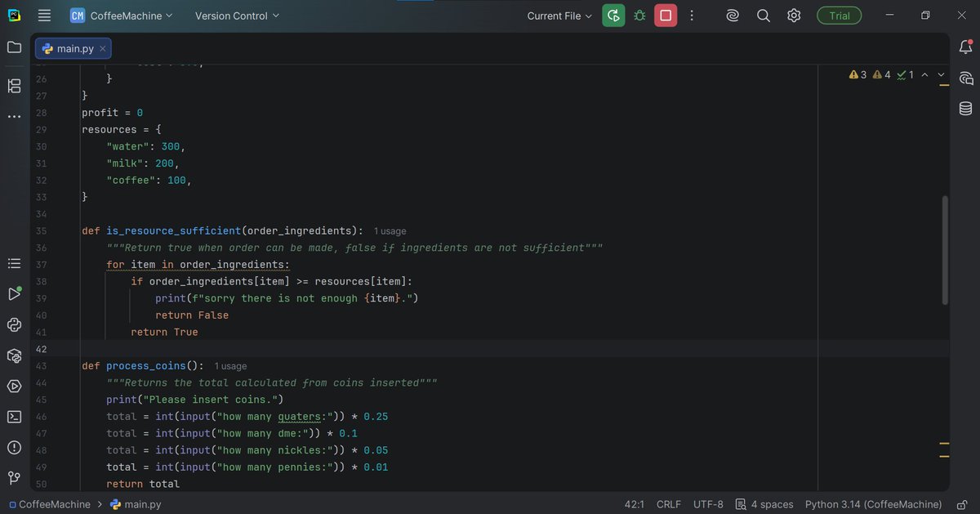Open the Terminal tool window

point(14,417)
